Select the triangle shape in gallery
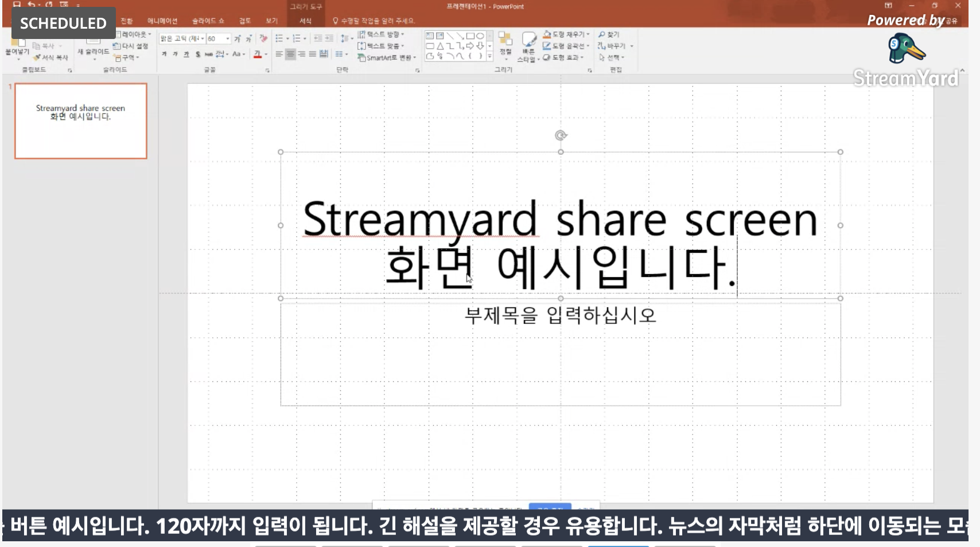 (440, 46)
